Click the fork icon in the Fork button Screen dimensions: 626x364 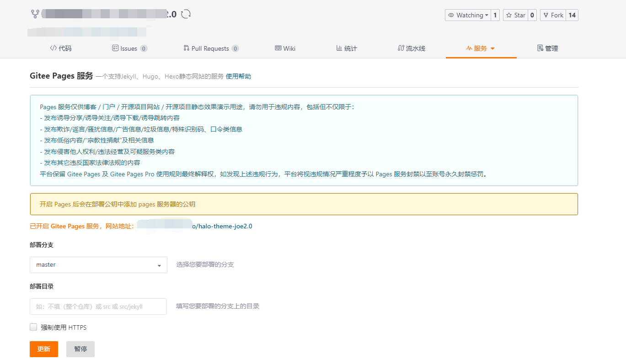[546, 15]
